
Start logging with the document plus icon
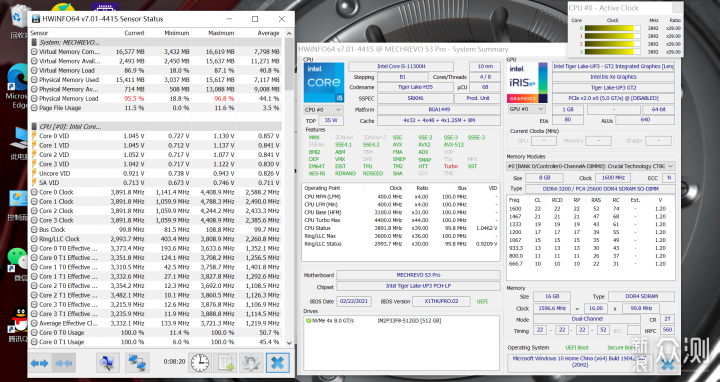pos(225,363)
